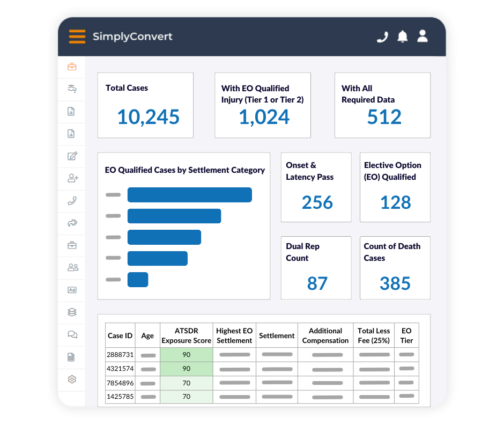Select the Elective Option (EO) Qualified card

point(395,187)
